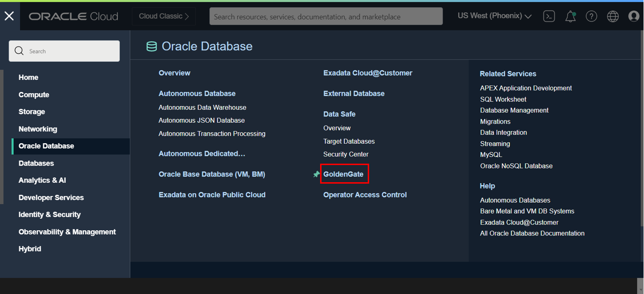Open Identity & Security from the sidebar

pos(50,214)
